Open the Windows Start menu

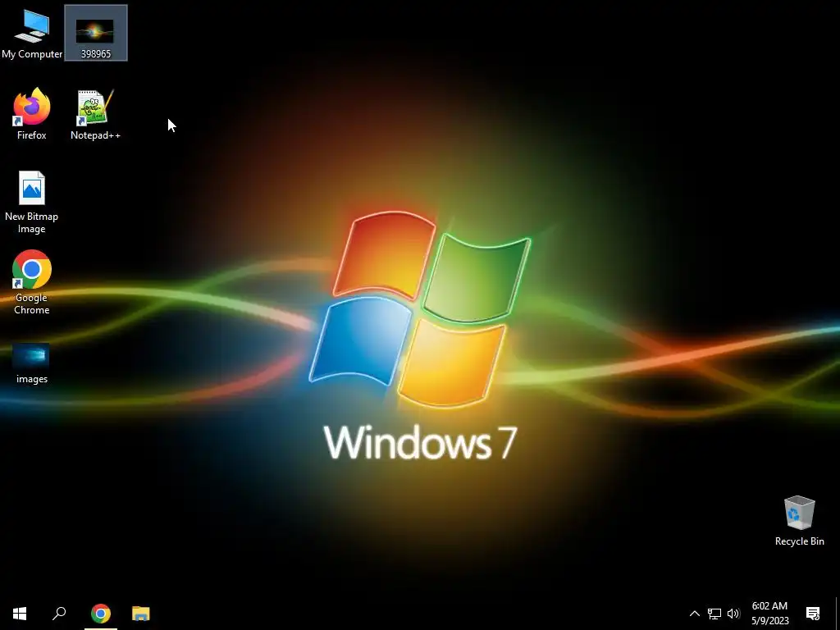[20, 614]
